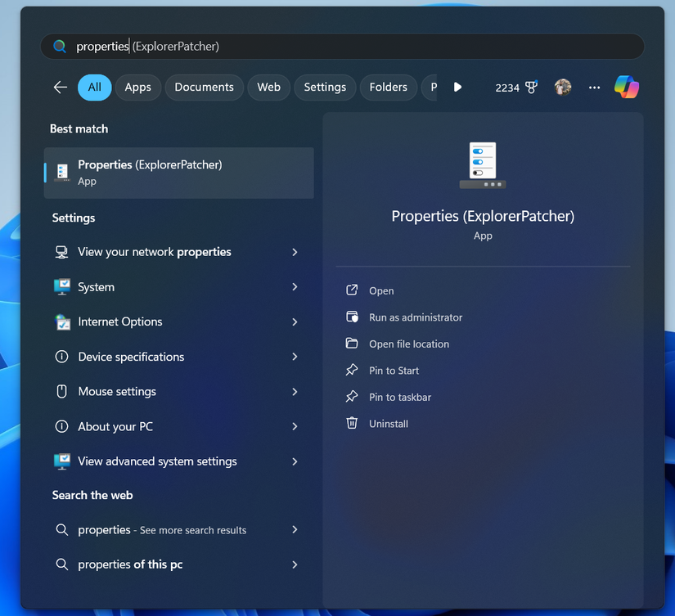
Task: Click the back arrow above Best match
Action: 60,87
